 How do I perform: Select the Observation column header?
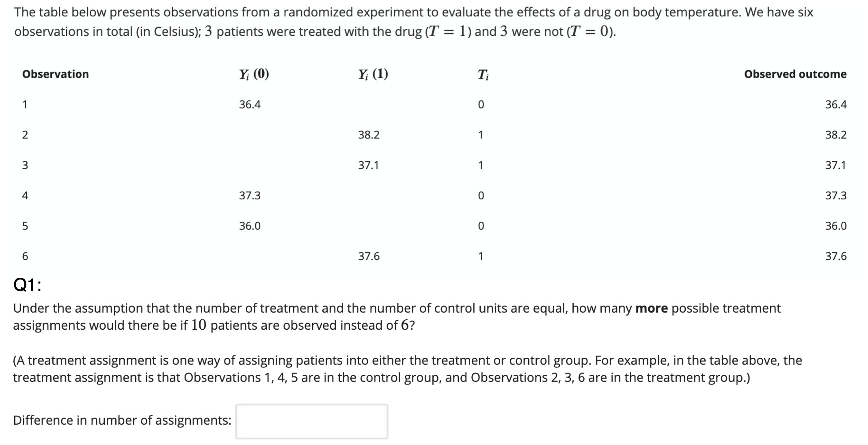56,74
